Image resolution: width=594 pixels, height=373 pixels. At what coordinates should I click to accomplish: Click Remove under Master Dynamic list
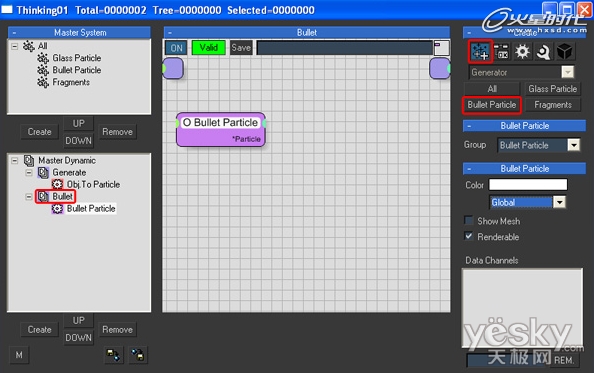click(x=117, y=329)
